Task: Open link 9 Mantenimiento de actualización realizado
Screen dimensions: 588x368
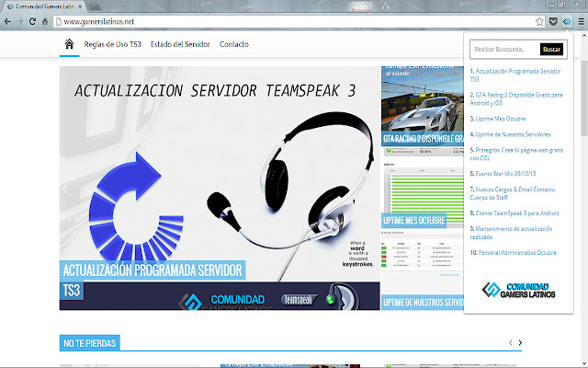Action: [x=511, y=233]
